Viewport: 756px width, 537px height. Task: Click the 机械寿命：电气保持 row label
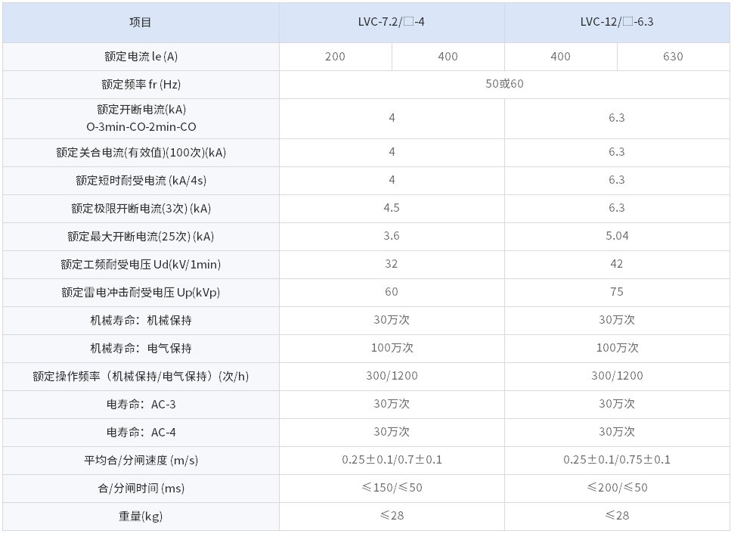[141, 348]
